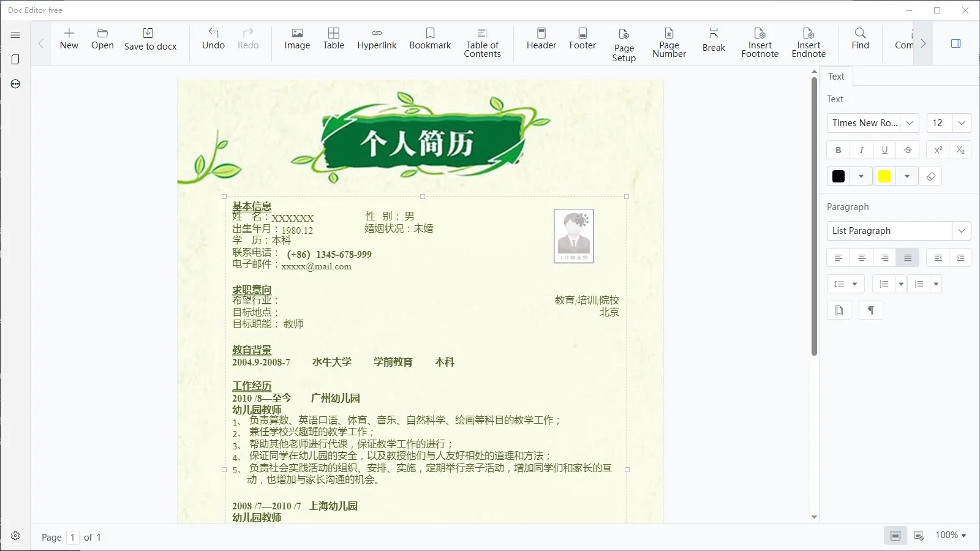This screenshot has height=551, width=980.
Task: Toggle Strikethrough formatting
Action: tap(908, 150)
